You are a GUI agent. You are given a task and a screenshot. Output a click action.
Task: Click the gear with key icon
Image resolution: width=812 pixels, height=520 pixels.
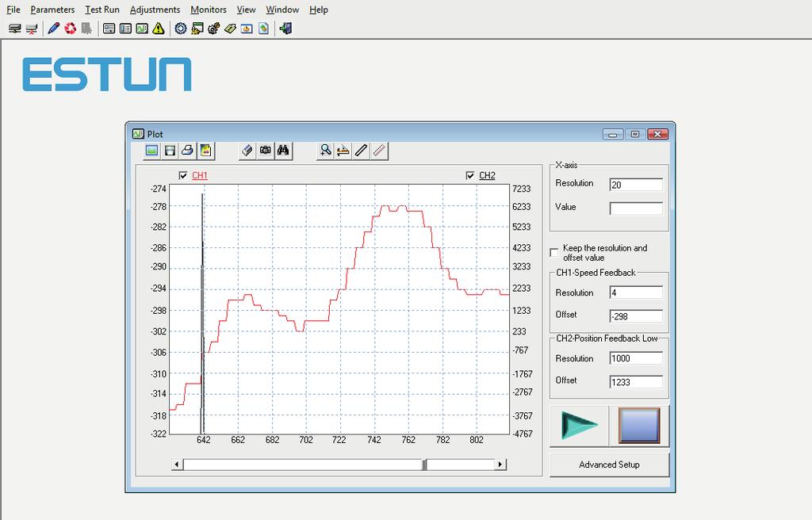[213, 29]
